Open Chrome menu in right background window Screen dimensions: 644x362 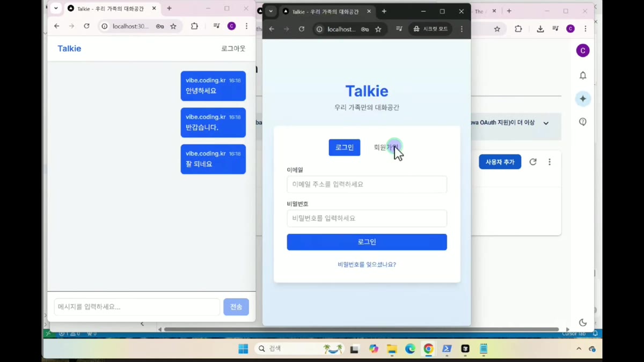586,29
